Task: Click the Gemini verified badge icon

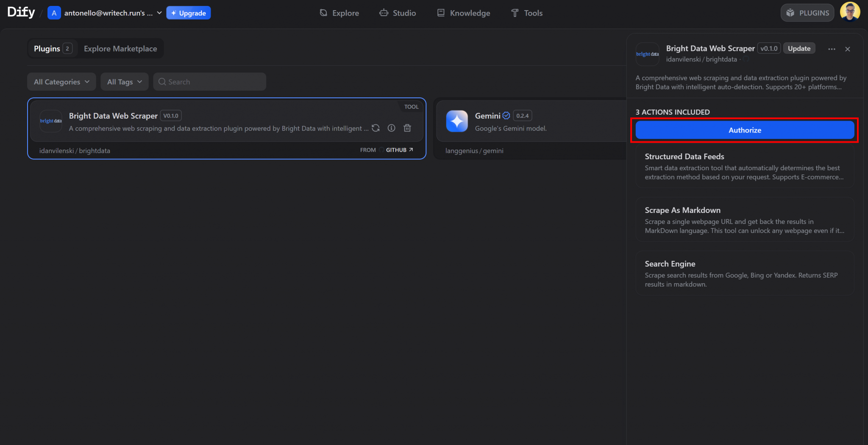Action: pyautogui.click(x=507, y=115)
